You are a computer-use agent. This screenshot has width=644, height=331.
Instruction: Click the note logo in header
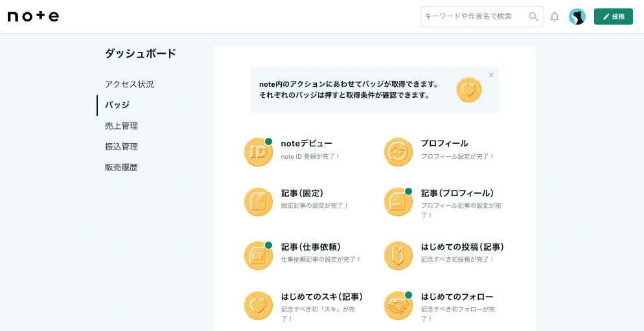[33, 16]
